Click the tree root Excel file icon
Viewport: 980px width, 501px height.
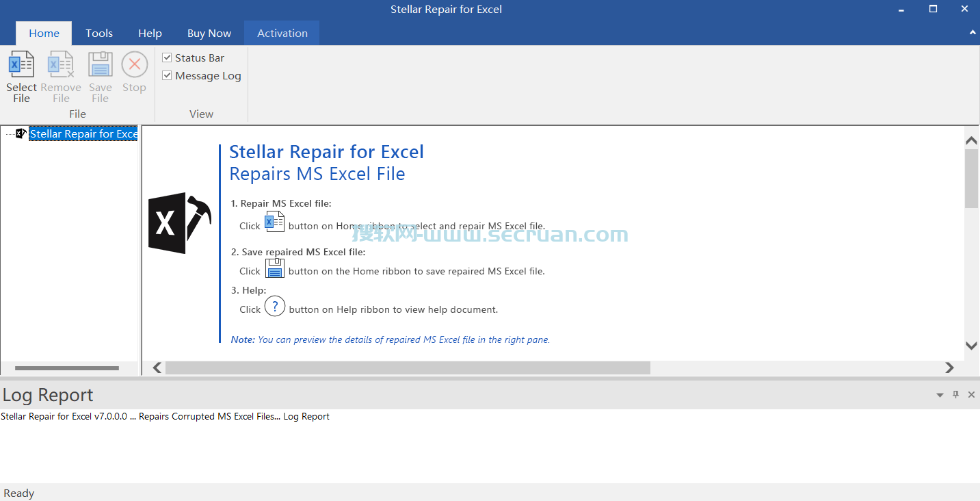pos(21,133)
